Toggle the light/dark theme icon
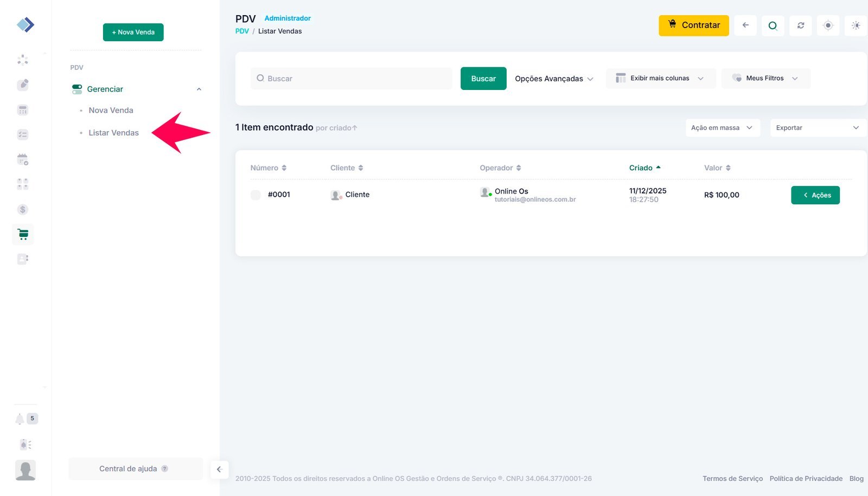This screenshot has height=496, width=868. click(856, 25)
